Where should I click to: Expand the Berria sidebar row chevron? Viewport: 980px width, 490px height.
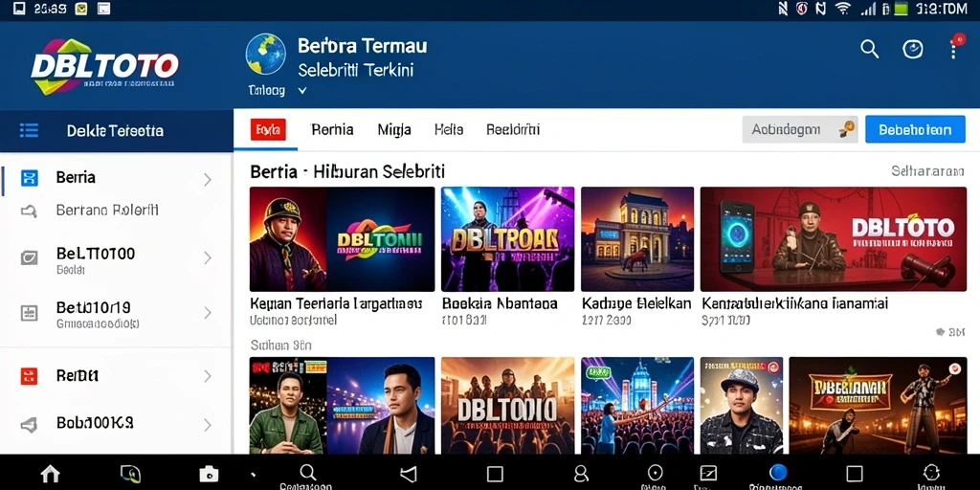pyautogui.click(x=208, y=180)
